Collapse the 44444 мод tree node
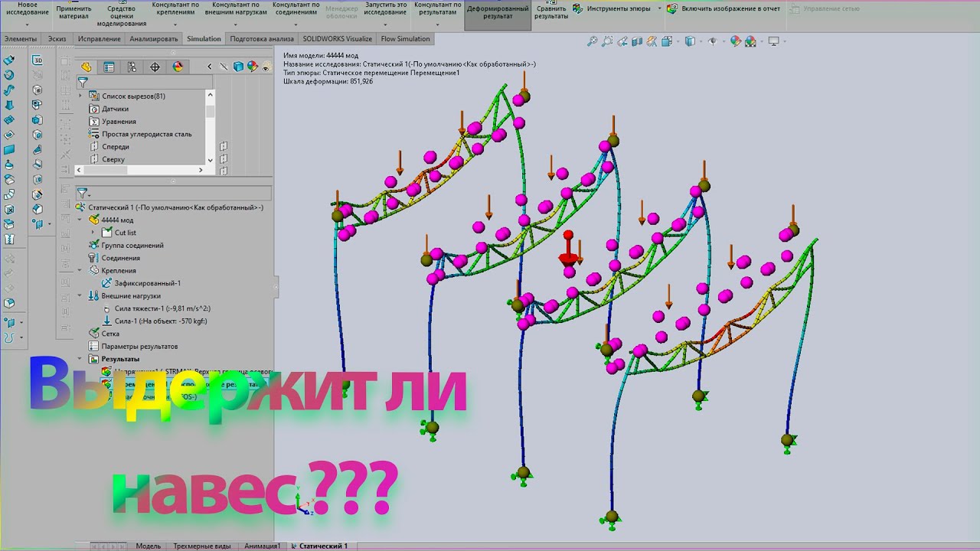 tap(80, 220)
